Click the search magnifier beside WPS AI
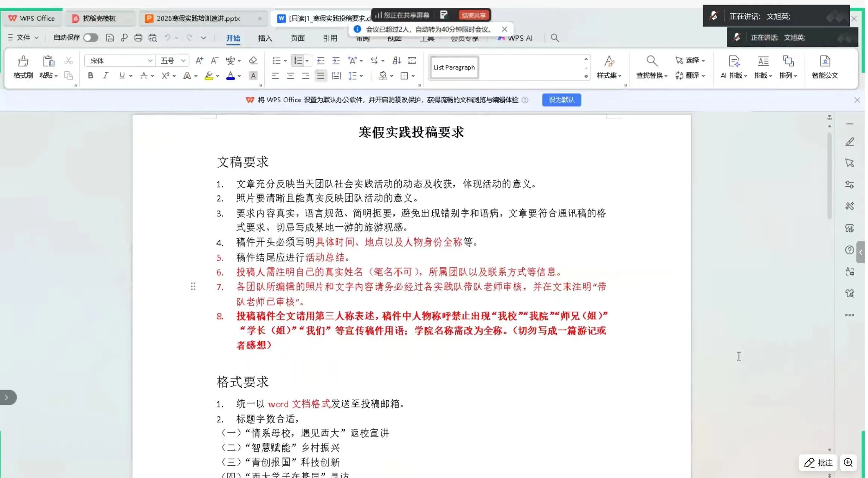The width and height of the screenshot is (868, 478). pos(555,38)
